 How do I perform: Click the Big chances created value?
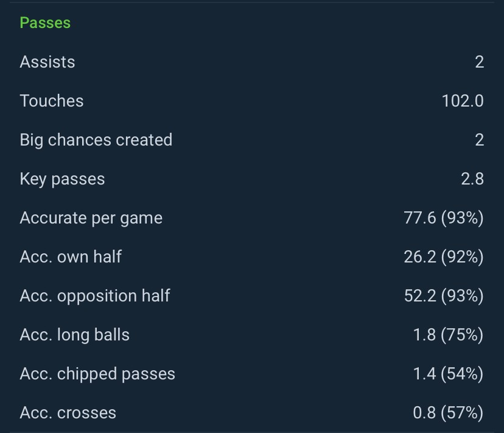(x=479, y=140)
